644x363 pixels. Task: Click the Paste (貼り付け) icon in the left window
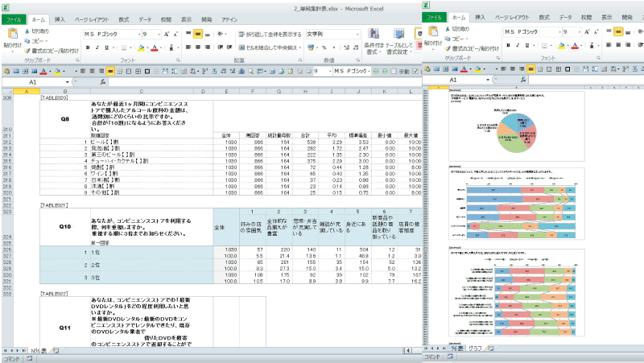click(x=12, y=34)
